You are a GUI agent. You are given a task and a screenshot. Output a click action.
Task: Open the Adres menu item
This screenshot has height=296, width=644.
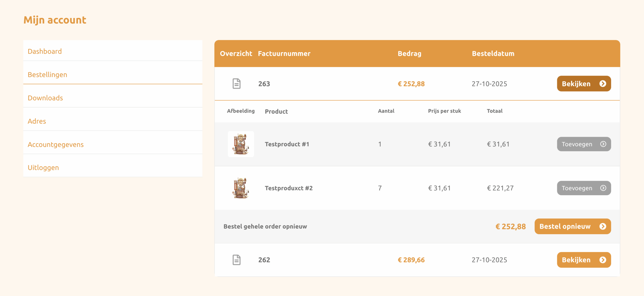tap(37, 121)
